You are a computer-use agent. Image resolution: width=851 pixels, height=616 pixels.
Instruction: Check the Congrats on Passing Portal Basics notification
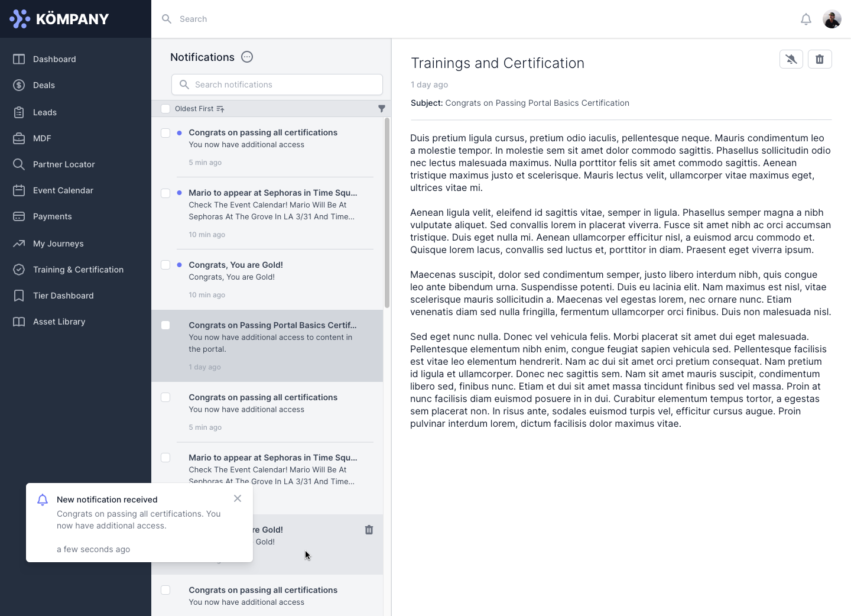coord(165,325)
